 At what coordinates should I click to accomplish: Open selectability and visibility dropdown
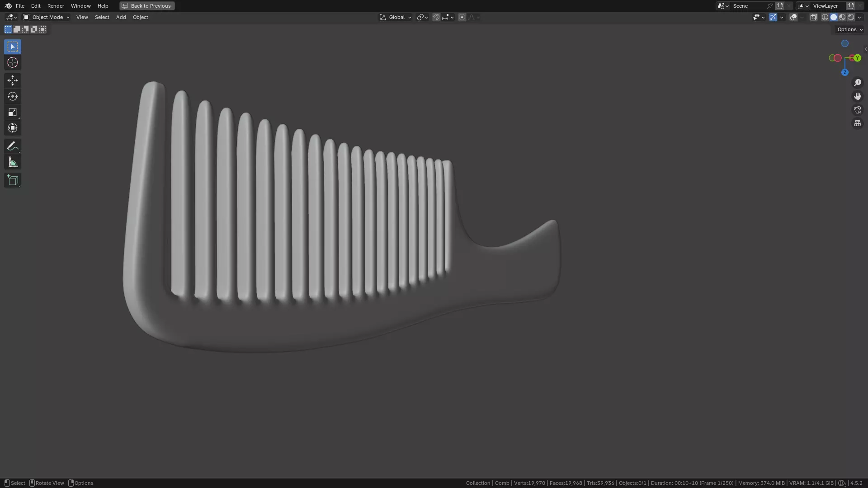(x=759, y=17)
